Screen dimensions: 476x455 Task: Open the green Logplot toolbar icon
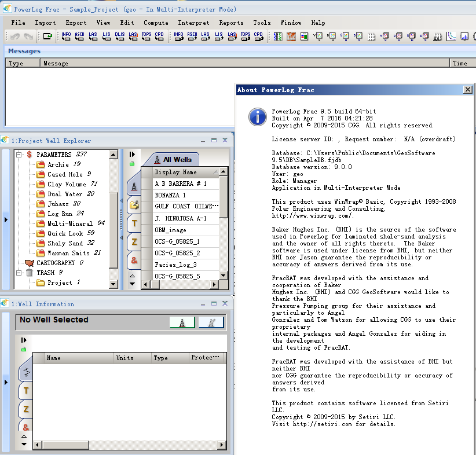pos(278,36)
